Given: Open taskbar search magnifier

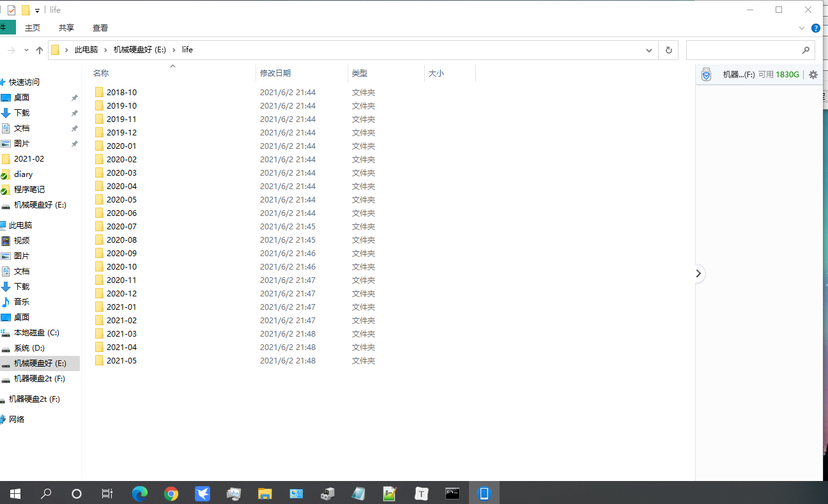Looking at the screenshot, I should 46,493.
